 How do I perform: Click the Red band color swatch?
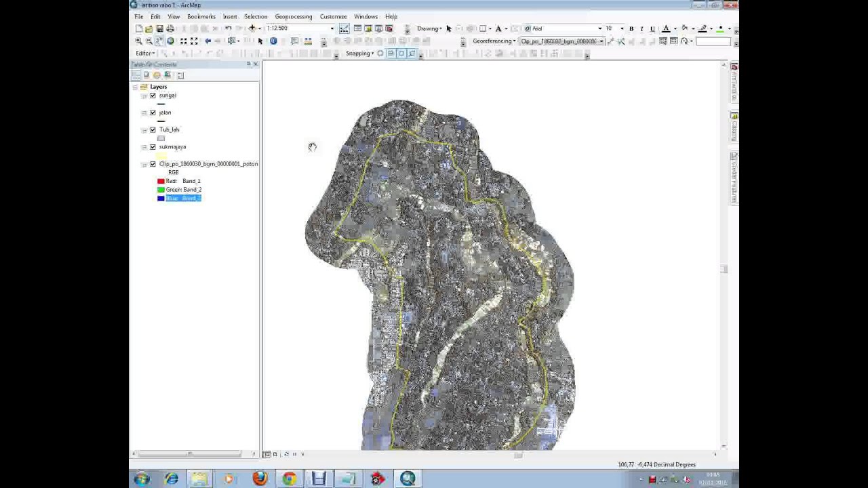tap(161, 181)
